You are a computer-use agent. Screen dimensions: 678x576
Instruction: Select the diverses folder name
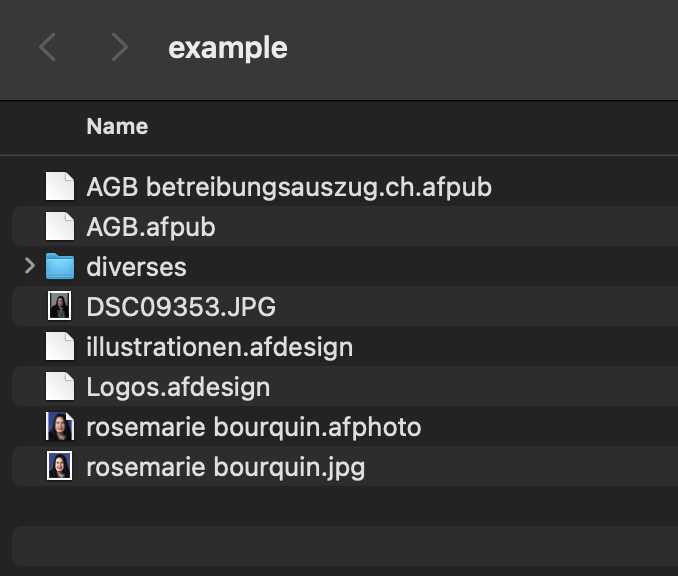pos(136,267)
